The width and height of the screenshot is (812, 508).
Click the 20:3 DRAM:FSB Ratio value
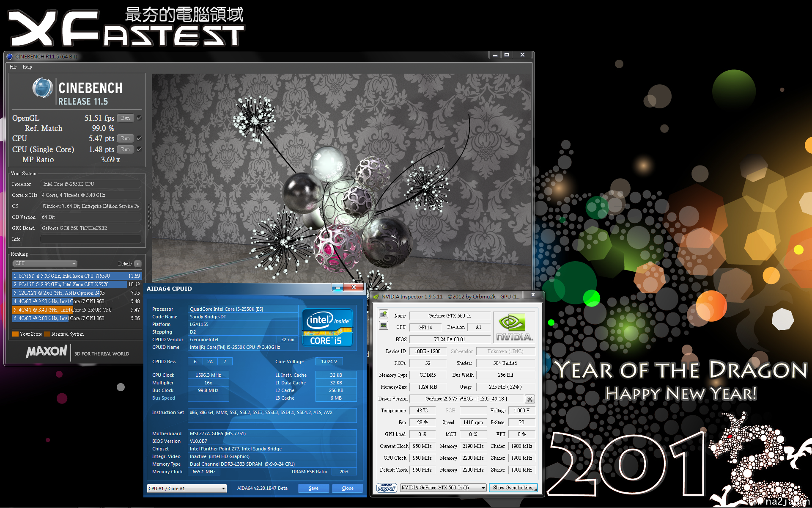point(344,472)
